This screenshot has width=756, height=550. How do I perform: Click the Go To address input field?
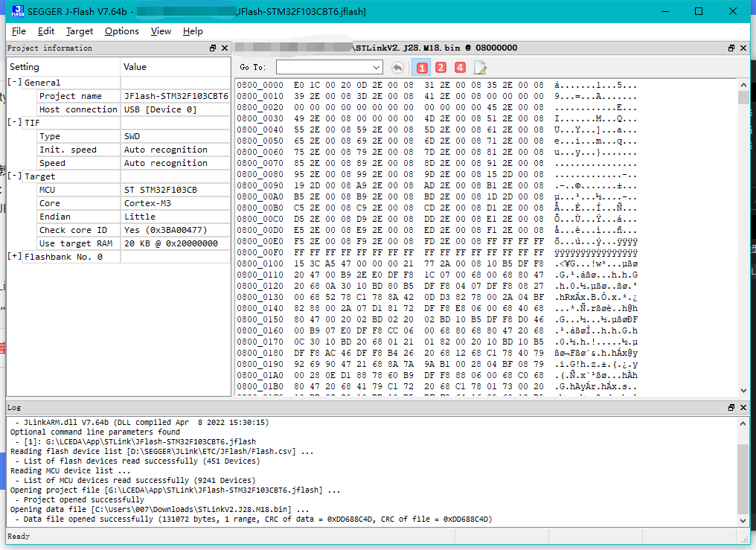pos(324,68)
